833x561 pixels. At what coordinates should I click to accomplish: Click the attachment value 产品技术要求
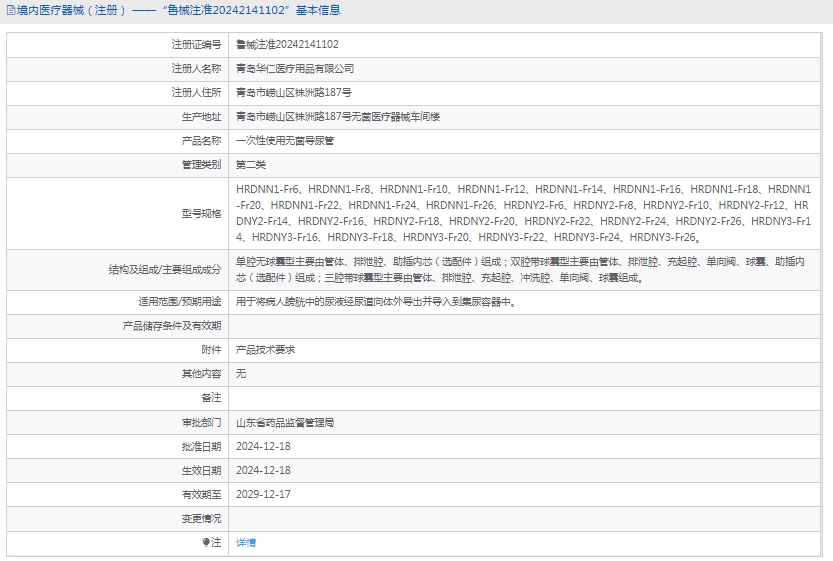click(265, 350)
